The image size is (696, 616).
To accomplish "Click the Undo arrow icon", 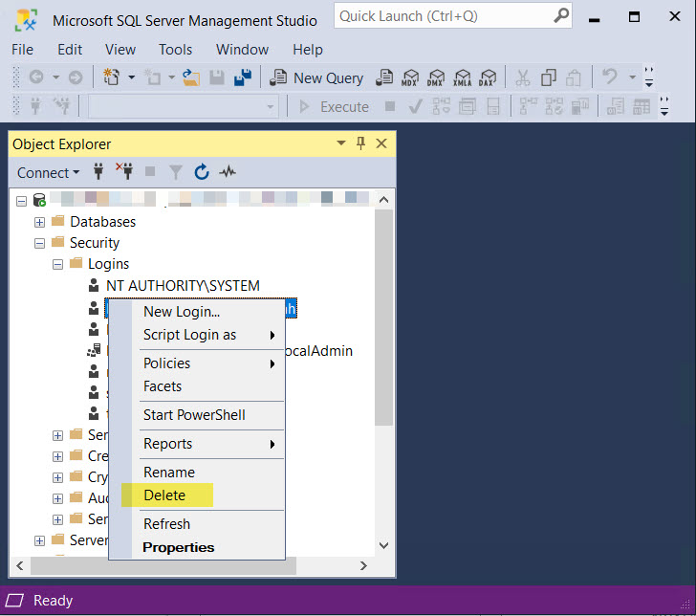I will 610,77.
